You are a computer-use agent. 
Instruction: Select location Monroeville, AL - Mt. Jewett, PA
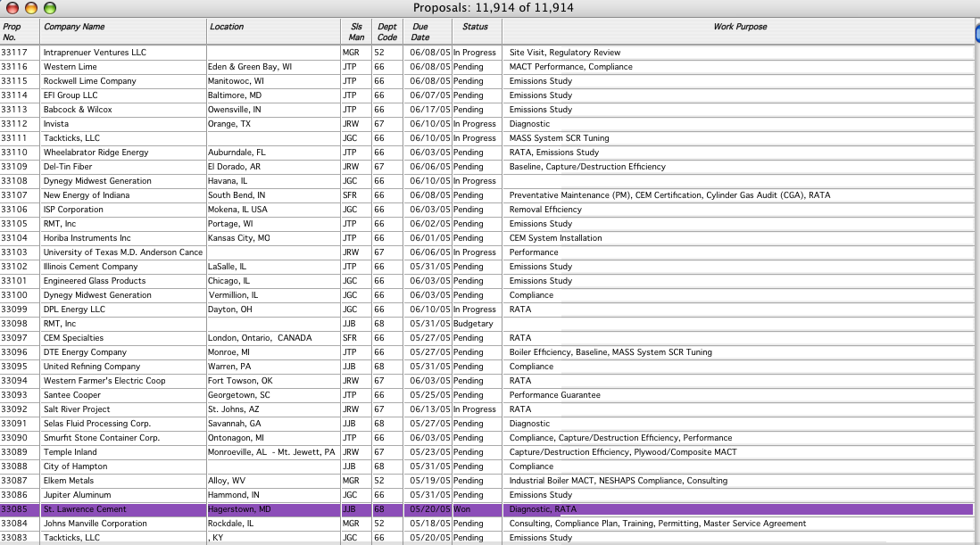click(271, 452)
